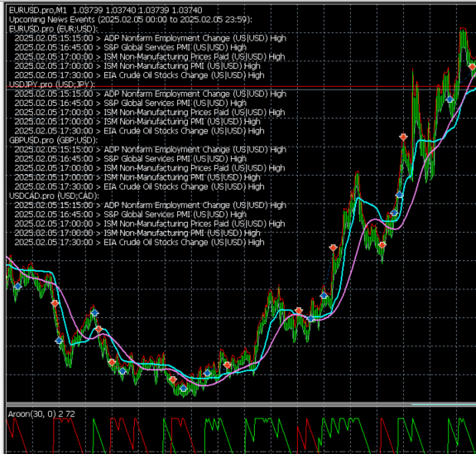Click the leftmost blue buy arrow on the chart
Viewport: 476px width, 454px height.
(x=18, y=286)
